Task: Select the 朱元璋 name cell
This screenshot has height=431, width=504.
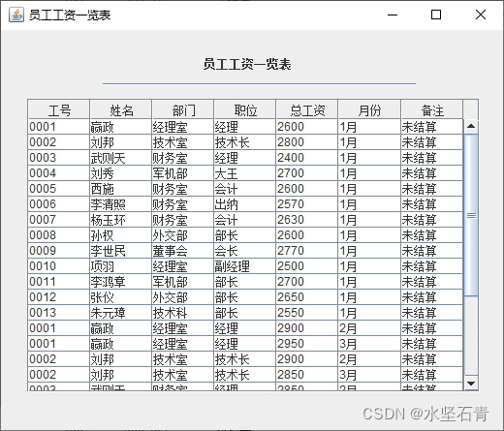Action: click(x=121, y=313)
